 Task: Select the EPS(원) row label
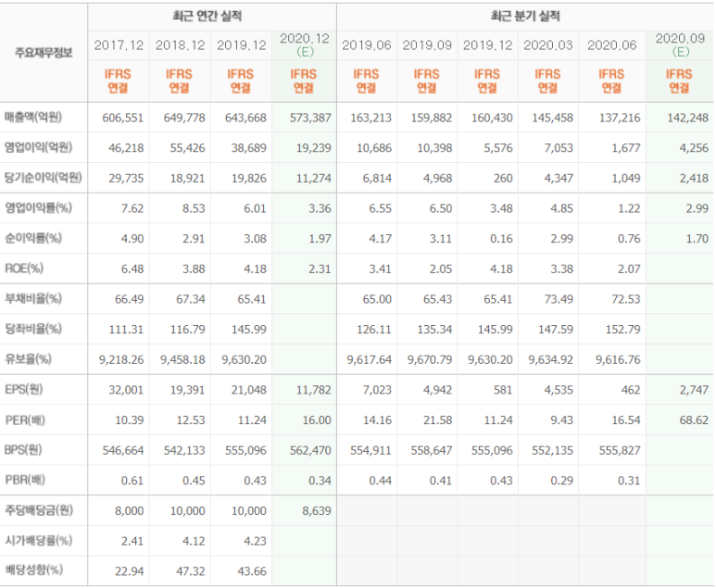pos(24,390)
